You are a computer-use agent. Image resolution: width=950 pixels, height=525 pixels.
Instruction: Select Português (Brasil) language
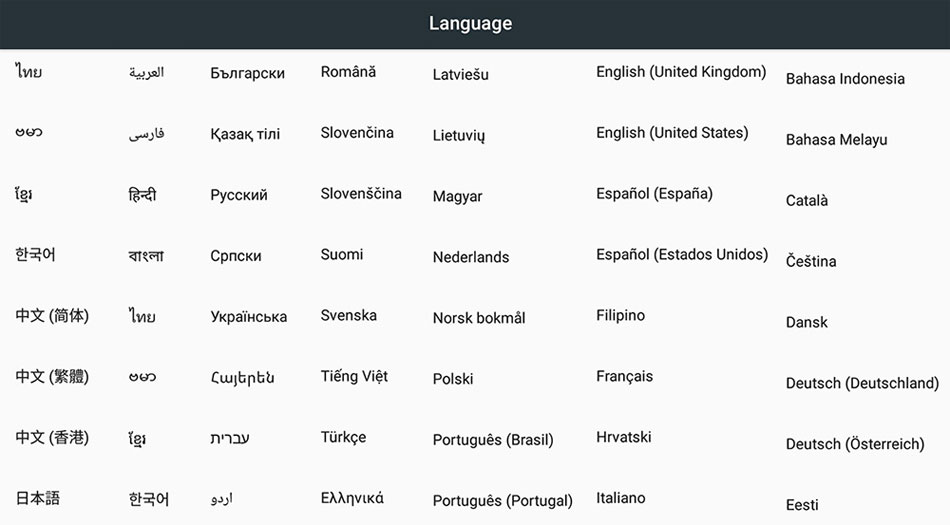tap(493, 440)
